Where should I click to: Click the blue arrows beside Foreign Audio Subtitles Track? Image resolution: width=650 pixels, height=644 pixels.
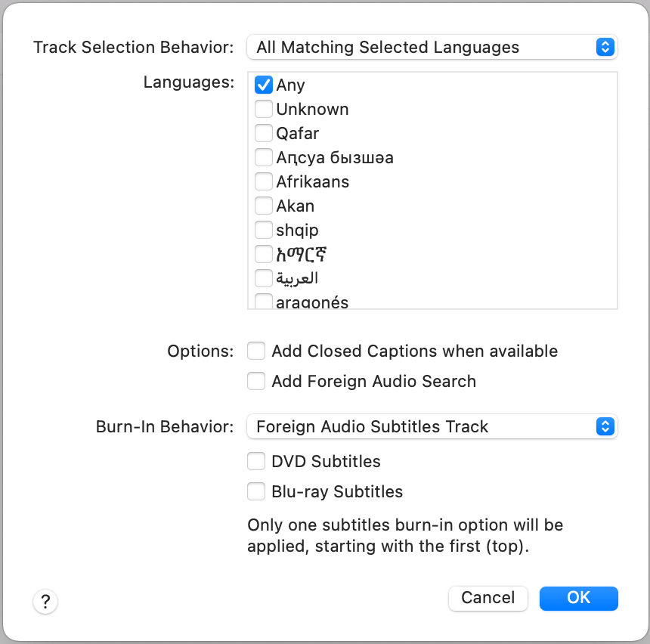coord(605,426)
